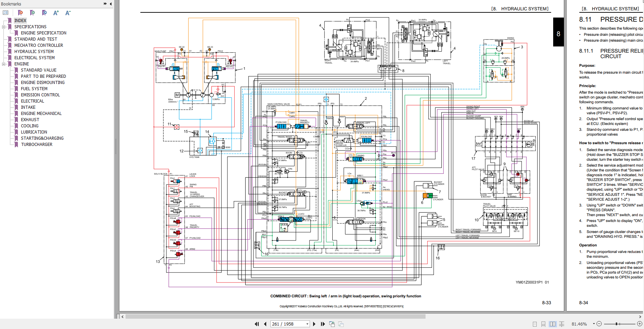Collapse the ENGINE bookmark branch
The image size is (644, 329).
coord(4,64)
